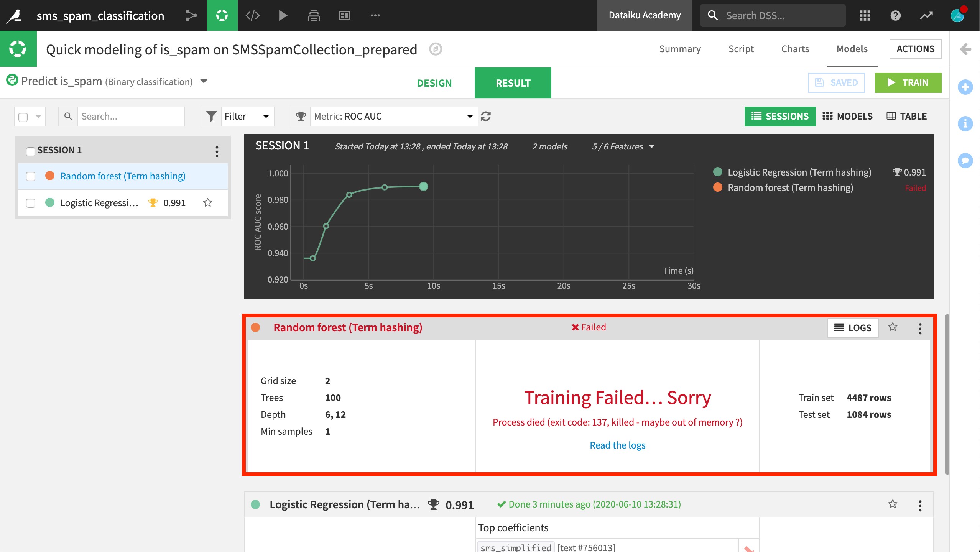Image resolution: width=980 pixels, height=552 pixels.
Task: Follow the Read the logs link
Action: tap(617, 445)
